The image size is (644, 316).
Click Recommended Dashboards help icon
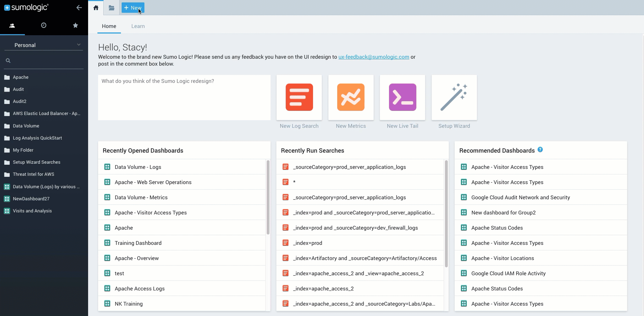tap(540, 150)
